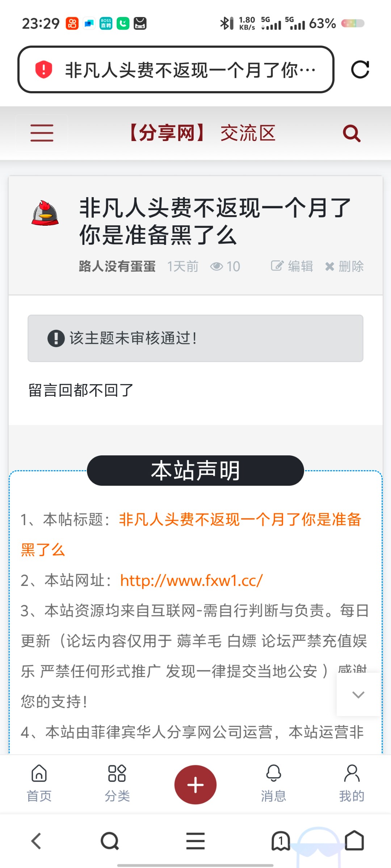Expand the browser tabs view
391x868 pixels.
point(281,841)
